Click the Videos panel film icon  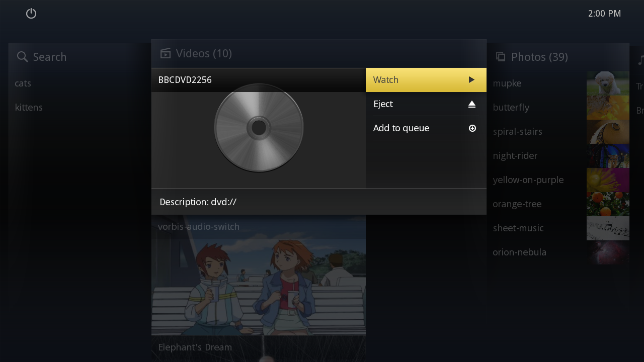166,53
